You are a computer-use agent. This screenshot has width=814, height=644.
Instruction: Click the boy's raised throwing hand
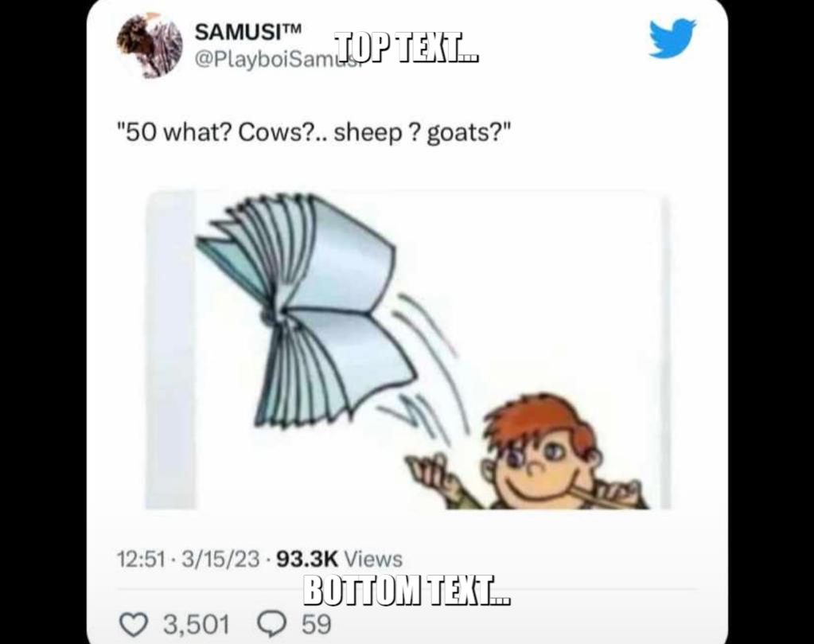(432, 471)
